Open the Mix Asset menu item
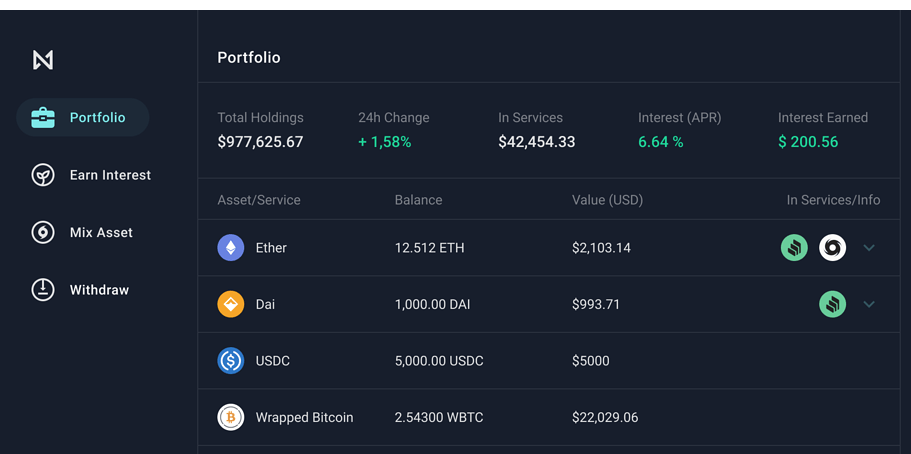 coord(82,233)
